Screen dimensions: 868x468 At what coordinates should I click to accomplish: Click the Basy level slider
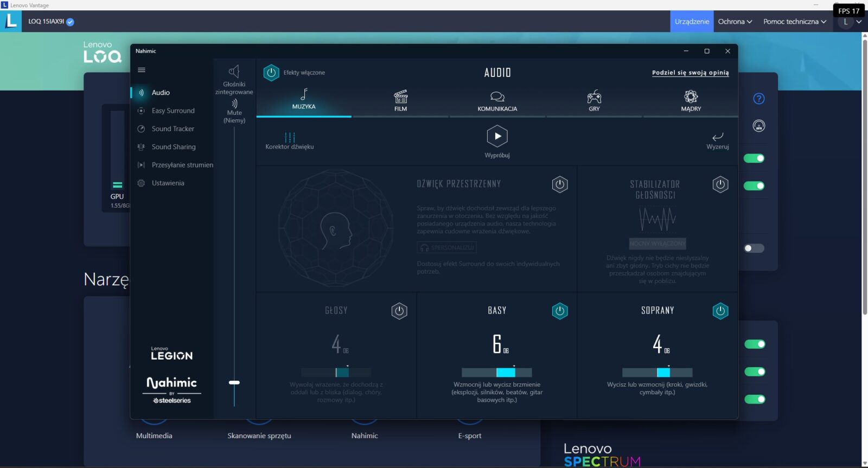tap(496, 373)
